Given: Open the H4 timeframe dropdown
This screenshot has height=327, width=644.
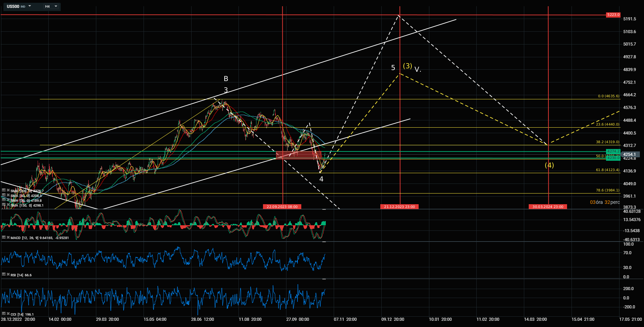Looking at the screenshot, I should 51,6.
